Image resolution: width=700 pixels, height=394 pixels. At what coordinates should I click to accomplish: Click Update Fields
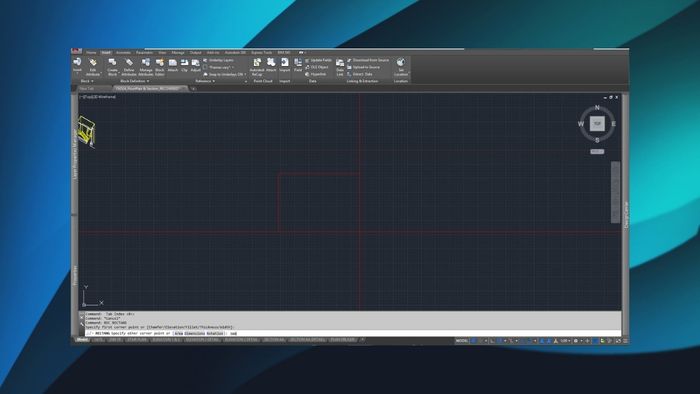pos(318,60)
